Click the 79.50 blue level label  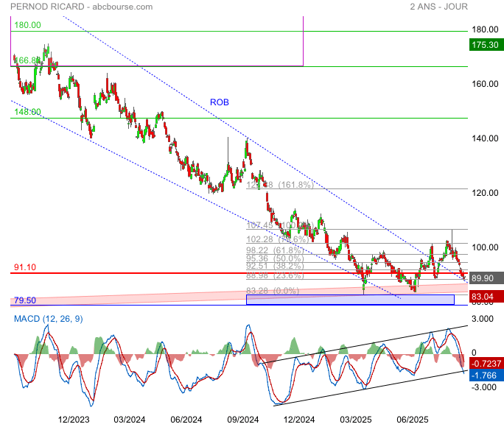[x=25, y=300]
